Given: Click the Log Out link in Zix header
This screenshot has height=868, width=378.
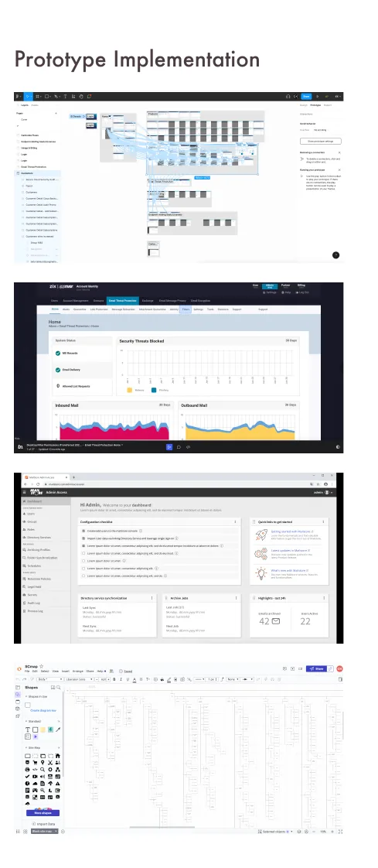Looking at the screenshot, I should tap(304, 292).
